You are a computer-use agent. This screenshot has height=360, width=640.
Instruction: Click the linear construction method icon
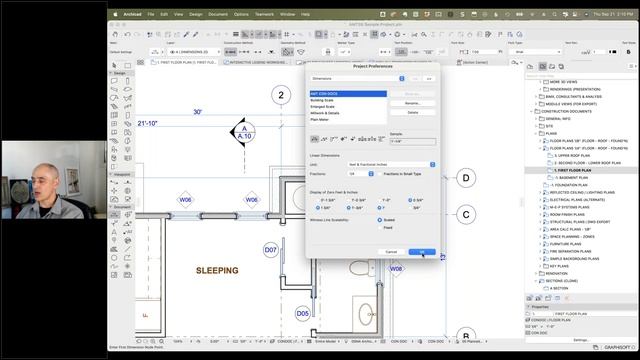[231, 52]
